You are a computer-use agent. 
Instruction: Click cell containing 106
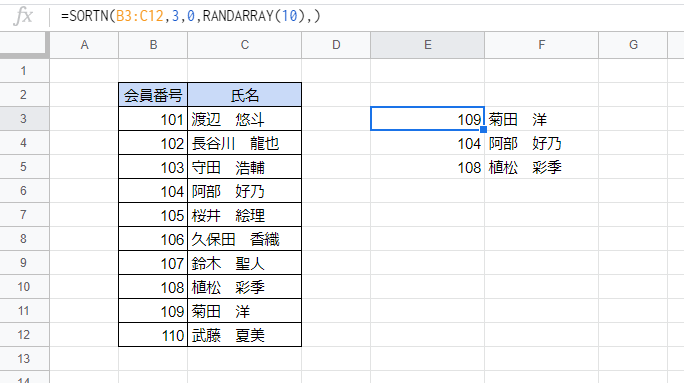coord(153,239)
